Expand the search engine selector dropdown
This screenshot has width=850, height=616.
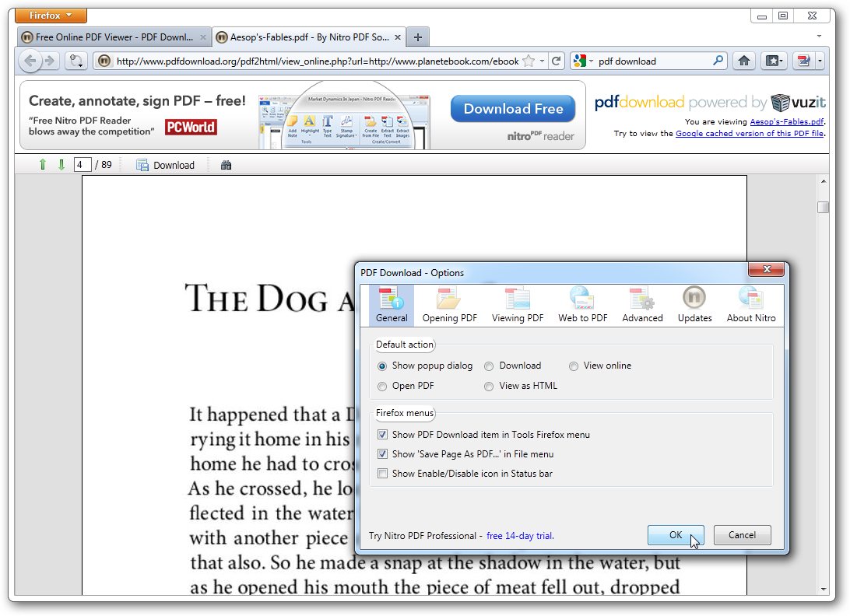[584, 61]
